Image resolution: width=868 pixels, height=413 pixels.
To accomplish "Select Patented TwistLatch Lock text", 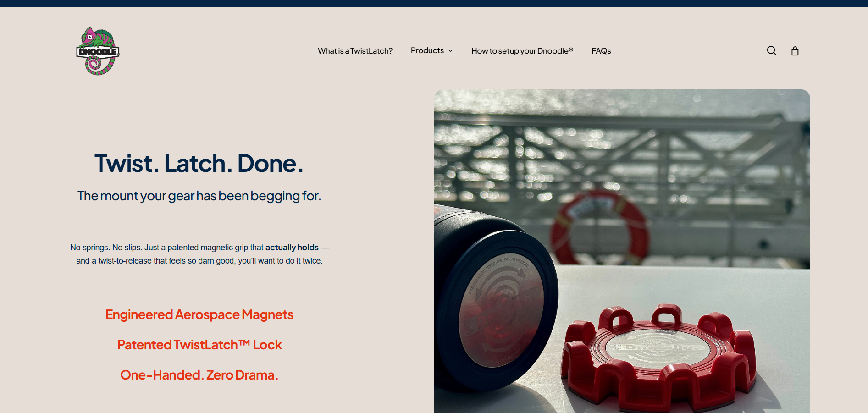I will [199, 345].
